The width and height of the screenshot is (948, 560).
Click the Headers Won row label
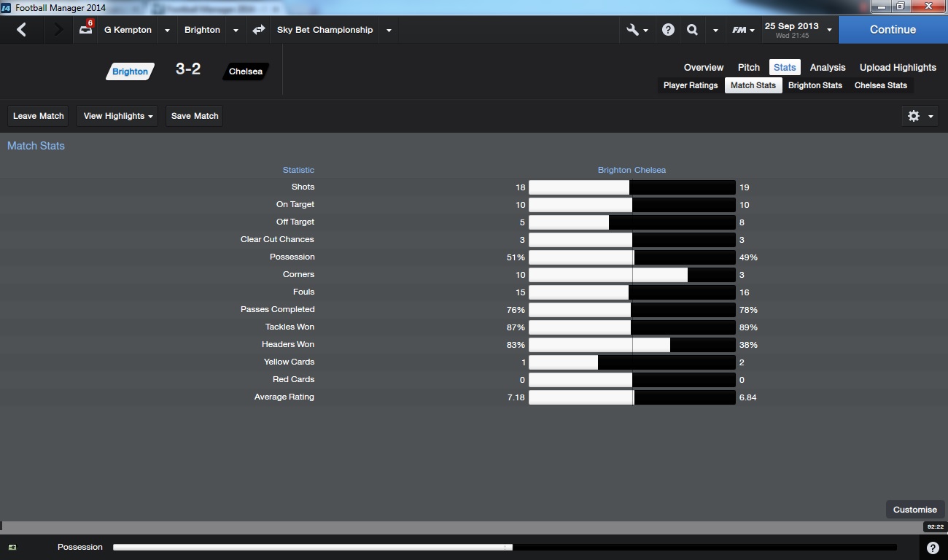click(288, 344)
